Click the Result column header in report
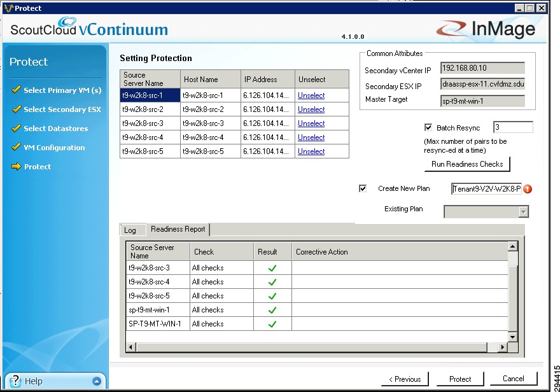The width and height of the screenshot is (560, 392). pos(272,252)
